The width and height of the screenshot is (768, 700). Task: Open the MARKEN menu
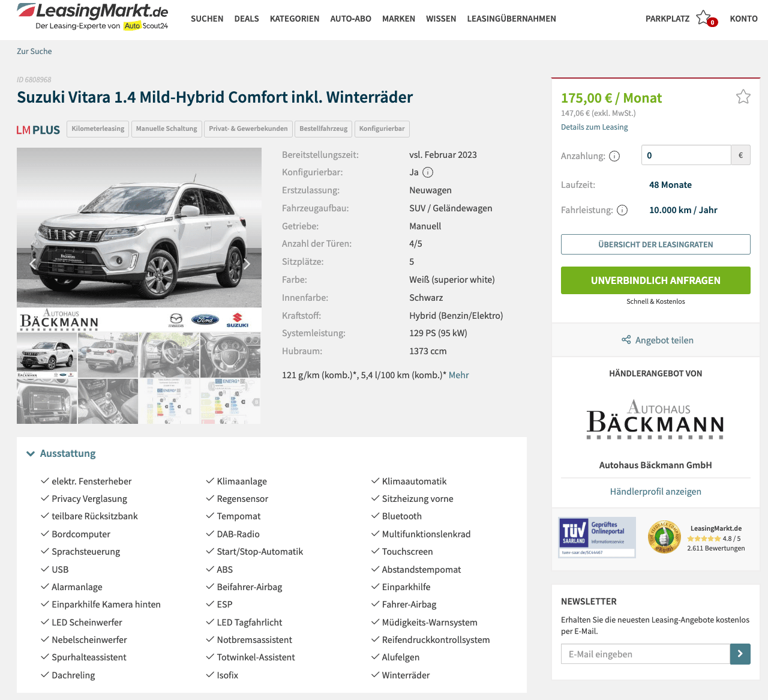(398, 19)
